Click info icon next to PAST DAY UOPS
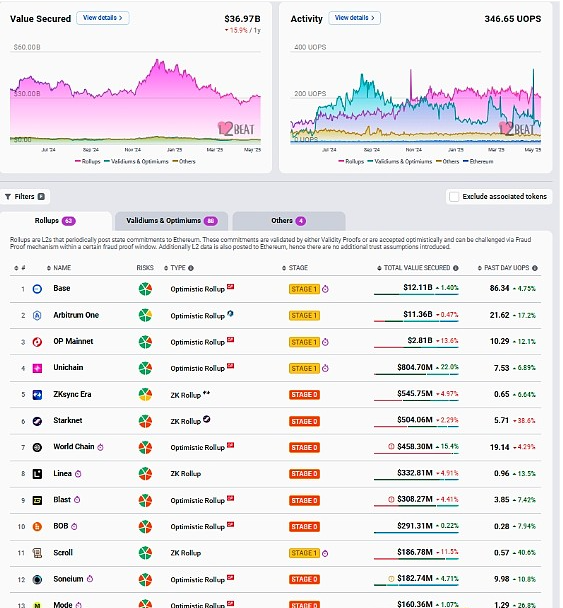 tap(535, 268)
